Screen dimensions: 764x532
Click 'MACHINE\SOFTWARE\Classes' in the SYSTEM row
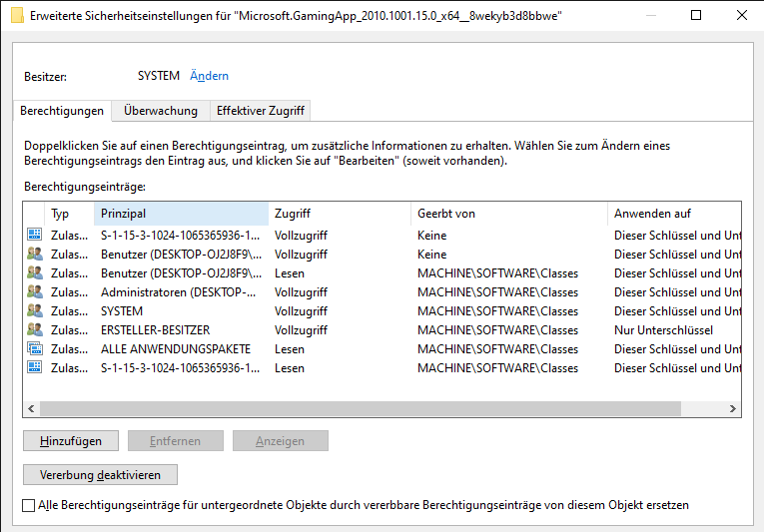coord(497,311)
